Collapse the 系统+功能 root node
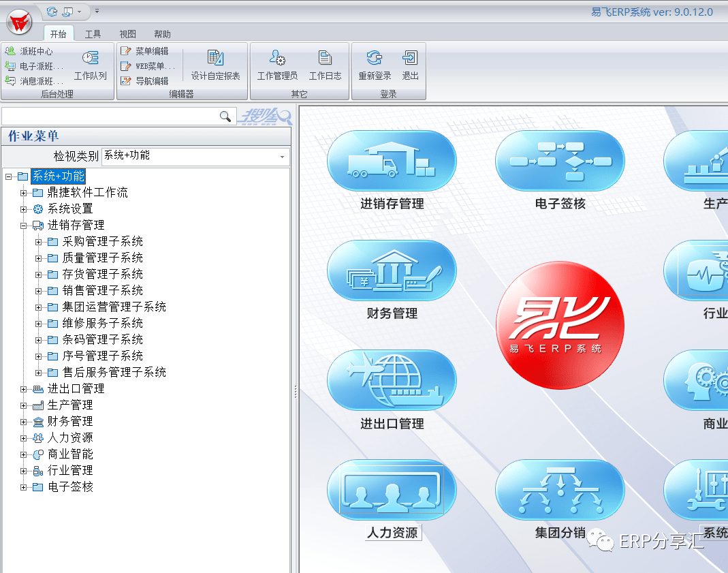Image resolution: width=728 pixels, height=573 pixels. tap(8, 176)
